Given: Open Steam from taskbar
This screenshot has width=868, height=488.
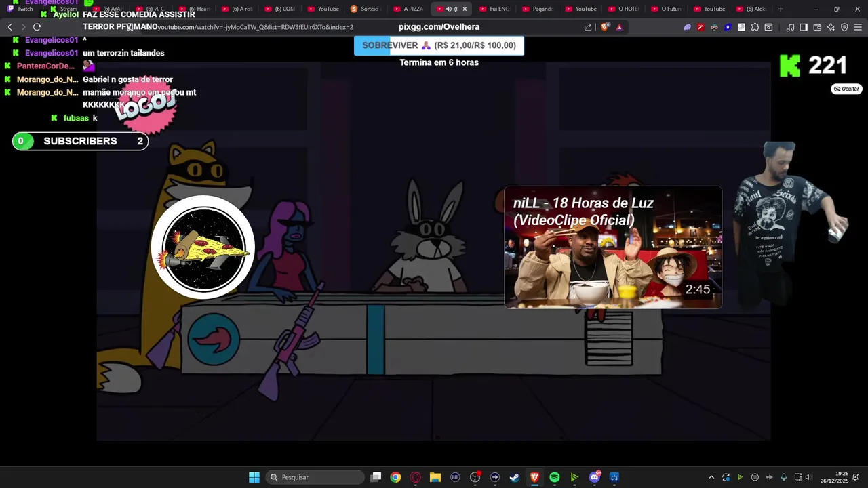Looking at the screenshot, I should point(515,477).
